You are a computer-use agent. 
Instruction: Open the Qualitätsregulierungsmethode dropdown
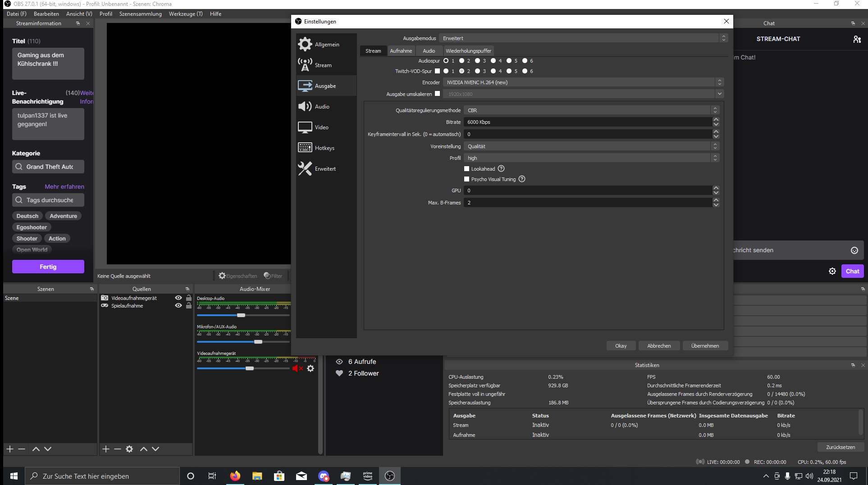(x=591, y=110)
